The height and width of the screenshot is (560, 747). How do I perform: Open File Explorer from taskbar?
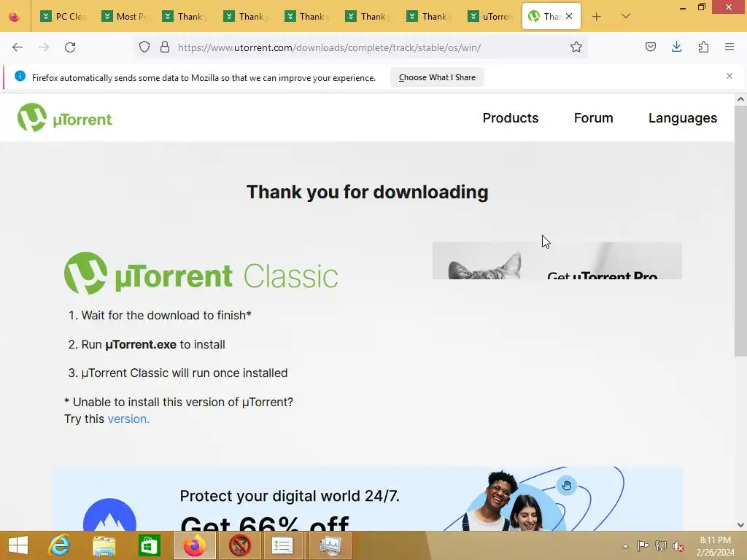tap(104, 545)
